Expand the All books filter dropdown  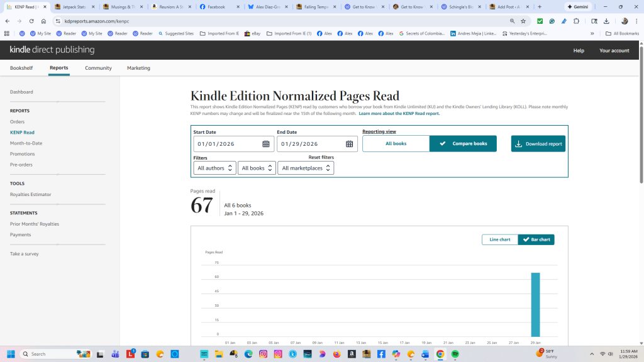[x=257, y=168]
